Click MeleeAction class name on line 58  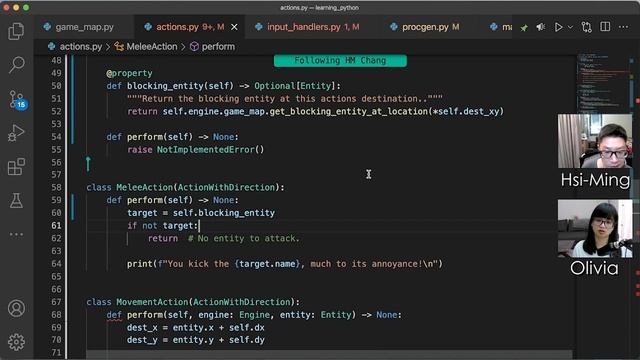pyautogui.click(x=144, y=187)
